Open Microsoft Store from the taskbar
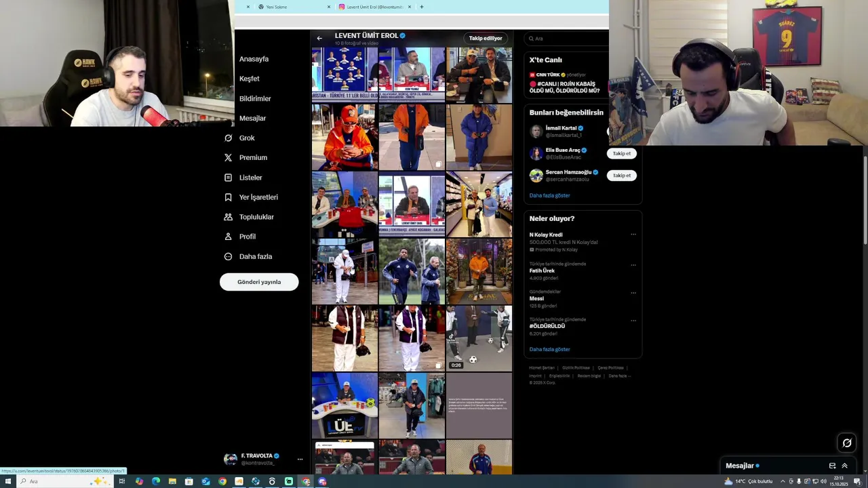 click(189, 481)
